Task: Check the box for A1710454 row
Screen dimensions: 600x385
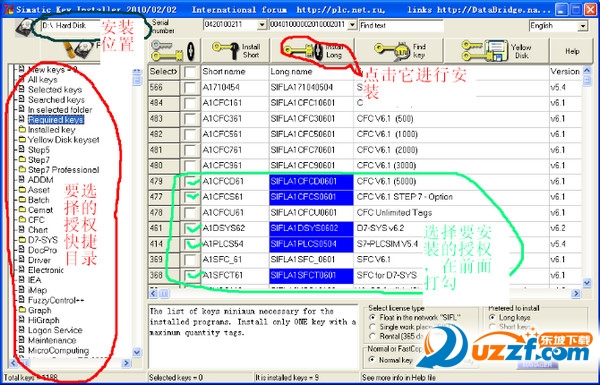Action: coord(190,88)
